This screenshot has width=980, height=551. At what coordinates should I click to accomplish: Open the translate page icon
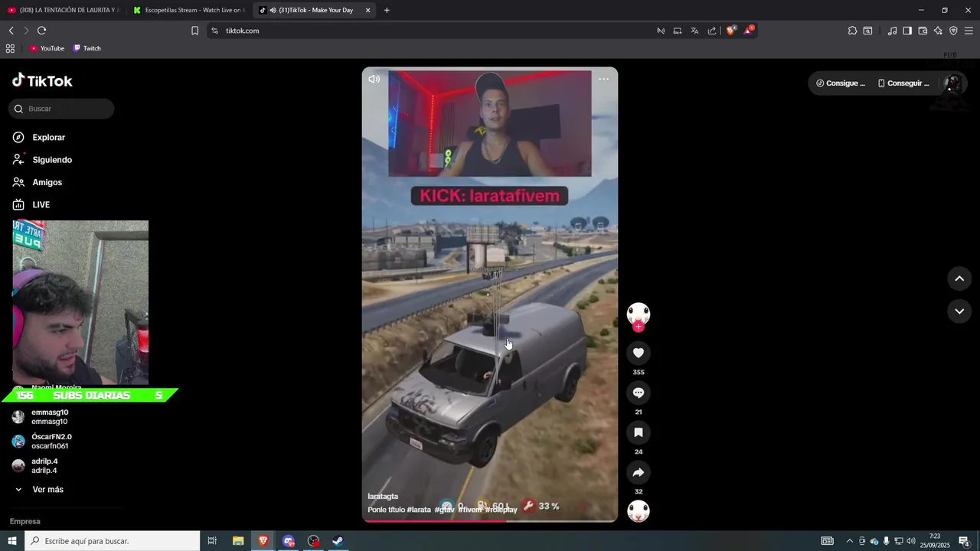point(694,31)
